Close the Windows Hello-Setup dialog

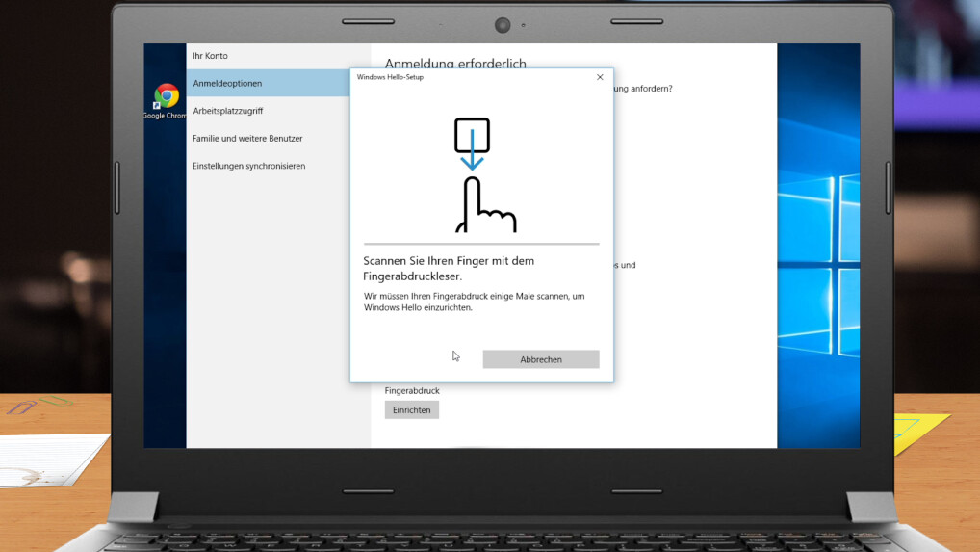point(600,77)
